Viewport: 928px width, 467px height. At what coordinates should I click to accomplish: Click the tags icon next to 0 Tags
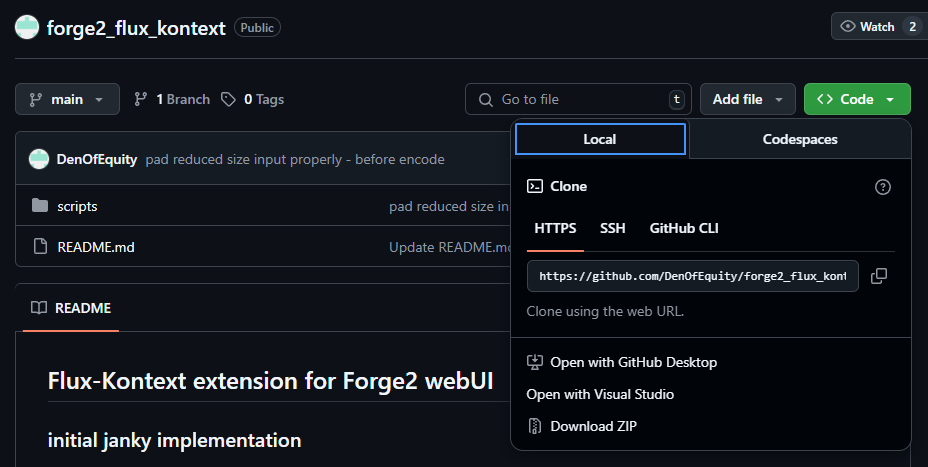tap(229, 99)
